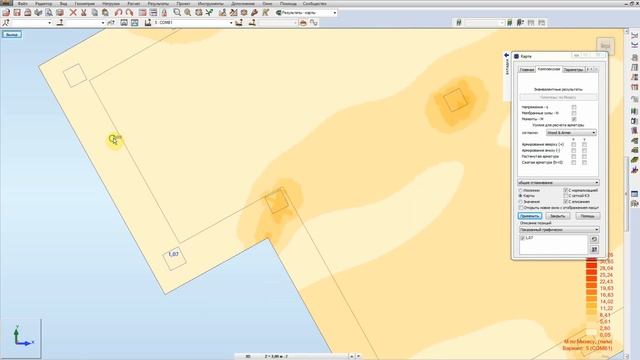This screenshot has height=360, width=640.
Task: Toggle the Моменты - M checkbox
Action: (574, 119)
